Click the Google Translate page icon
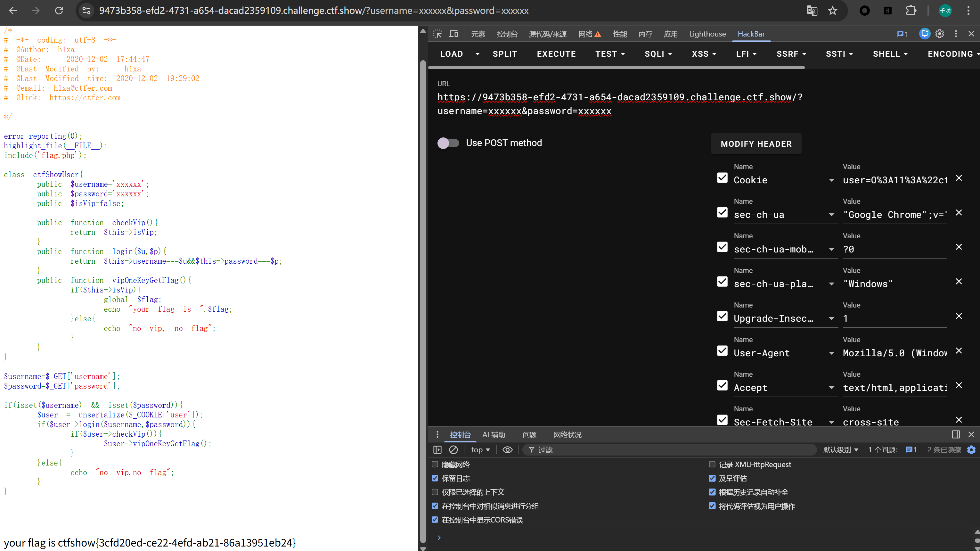 (x=812, y=11)
